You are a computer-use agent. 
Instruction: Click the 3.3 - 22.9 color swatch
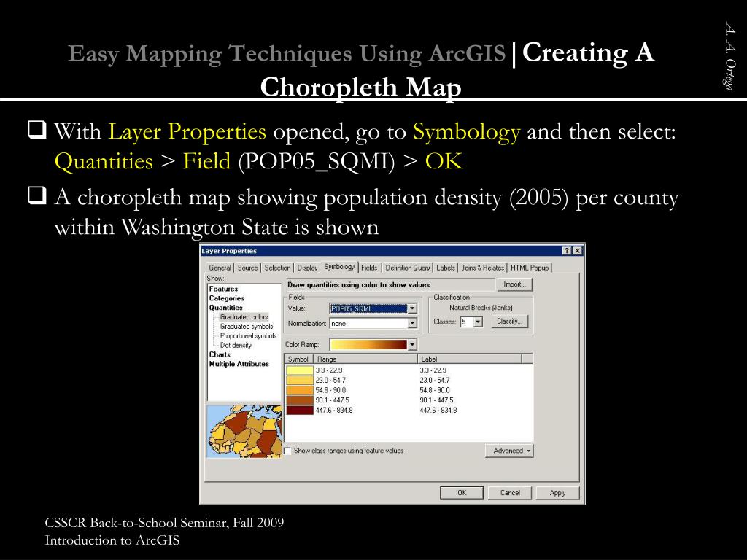(299, 370)
